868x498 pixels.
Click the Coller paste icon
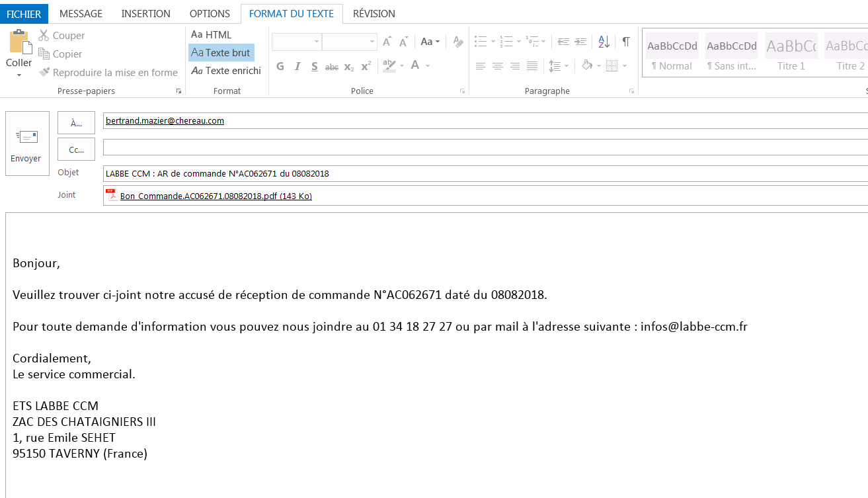pos(19,42)
